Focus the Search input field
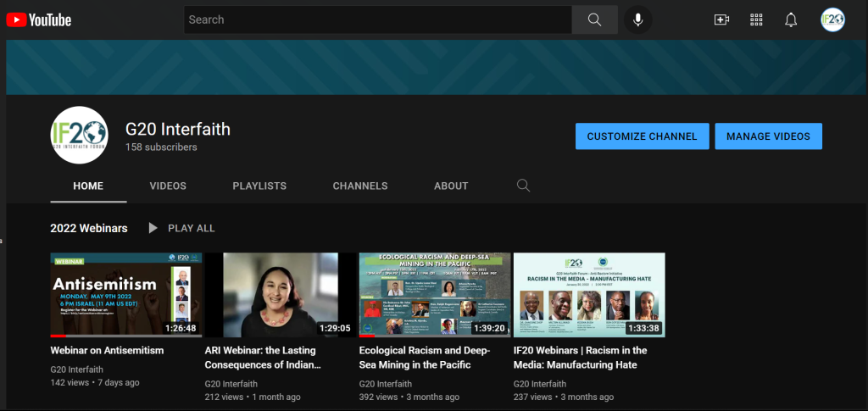 (x=377, y=19)
